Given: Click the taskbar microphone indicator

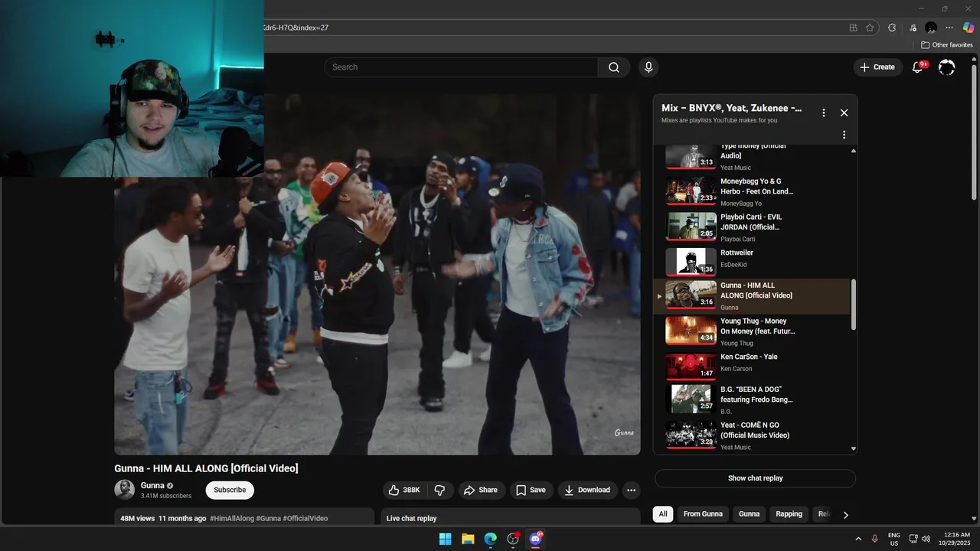Looking at the screenshot, I should (x=874, y=539).
